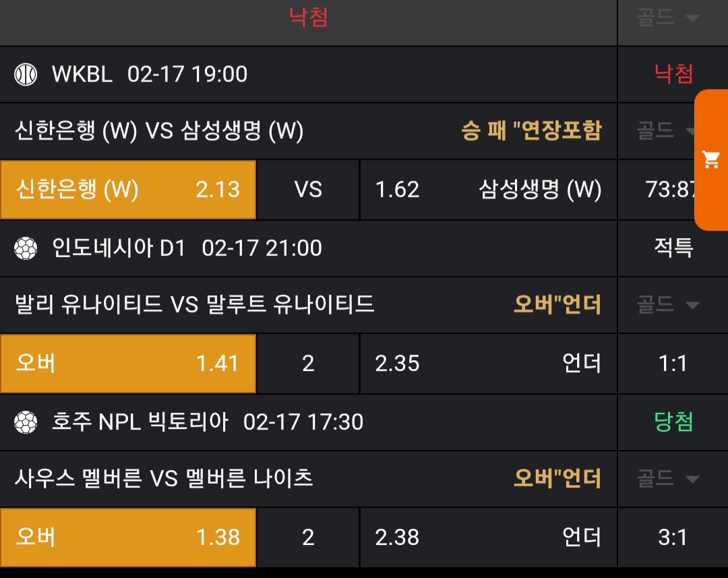Toggle 오버 1.38 bet option
Screen dimensions: 728x578
tap(128, 538)
